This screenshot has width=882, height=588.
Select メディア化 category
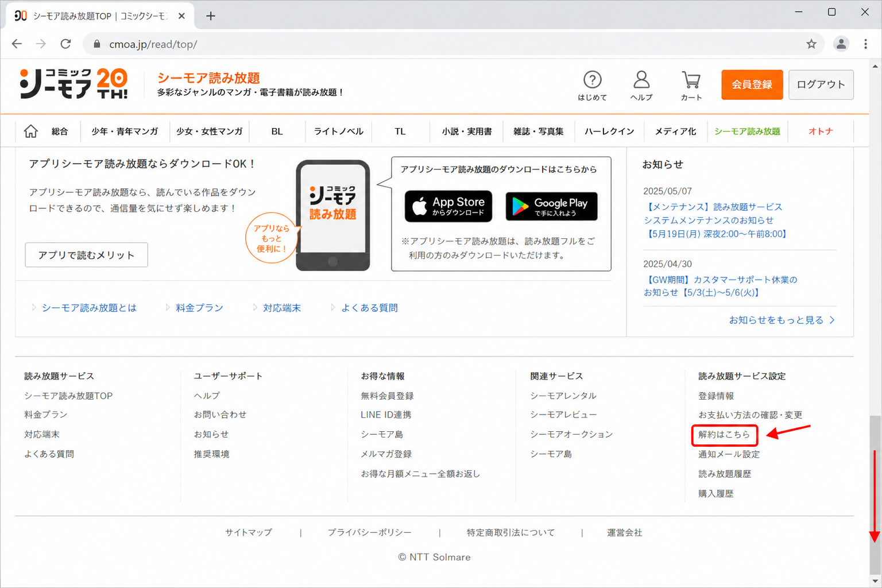tap(675, 131)
